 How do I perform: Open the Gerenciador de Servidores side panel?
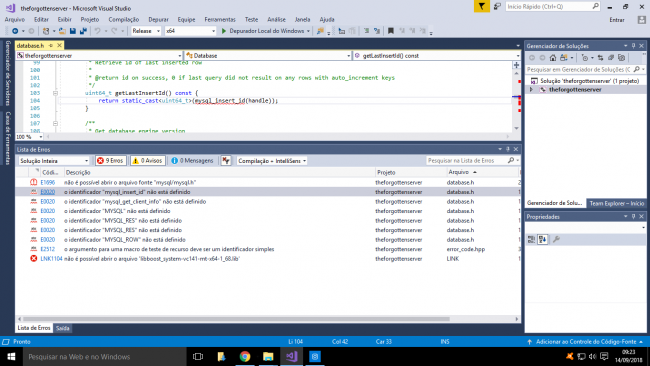click(x=7, y=73)
